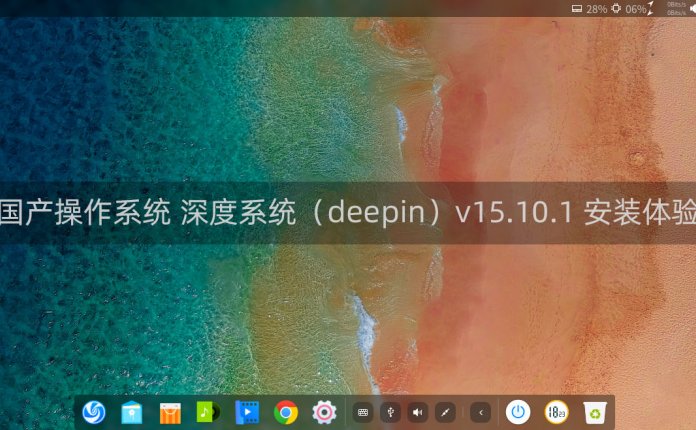Launch the Deepin Movie player
The image size is (696, 430).
point(247,412)
